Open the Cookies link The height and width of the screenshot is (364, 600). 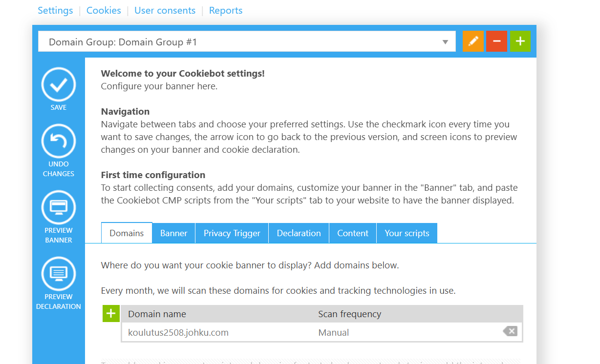(x=104, y=10)
